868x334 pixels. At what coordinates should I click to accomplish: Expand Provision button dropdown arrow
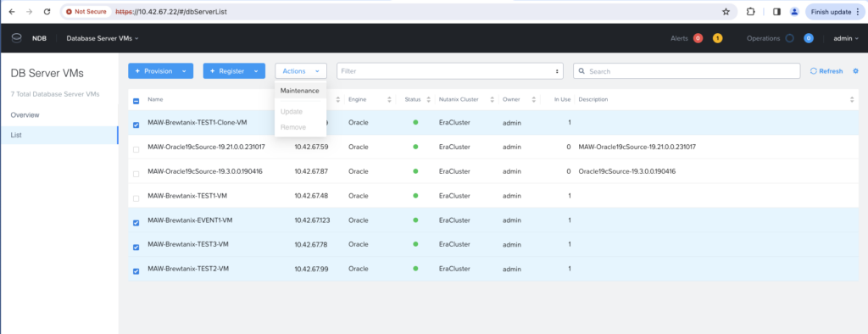tap(184, 71)
